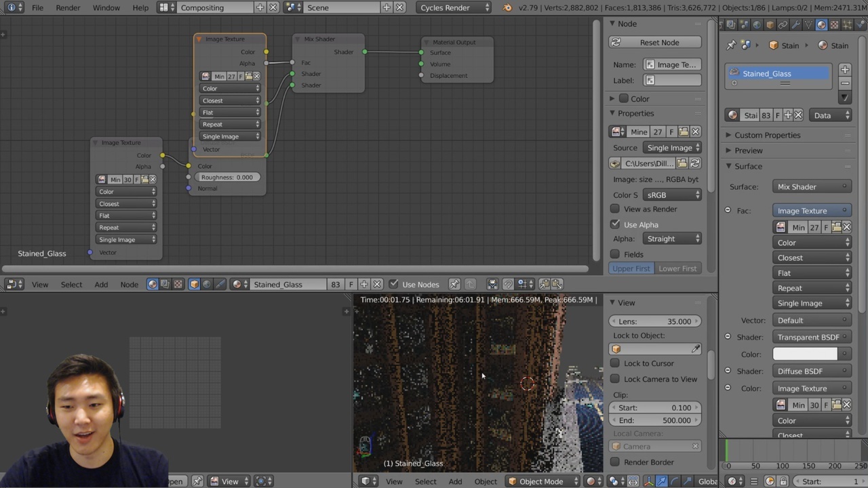Open the Node menu in the node editor
868x488 pixels.
pos(129,284)
